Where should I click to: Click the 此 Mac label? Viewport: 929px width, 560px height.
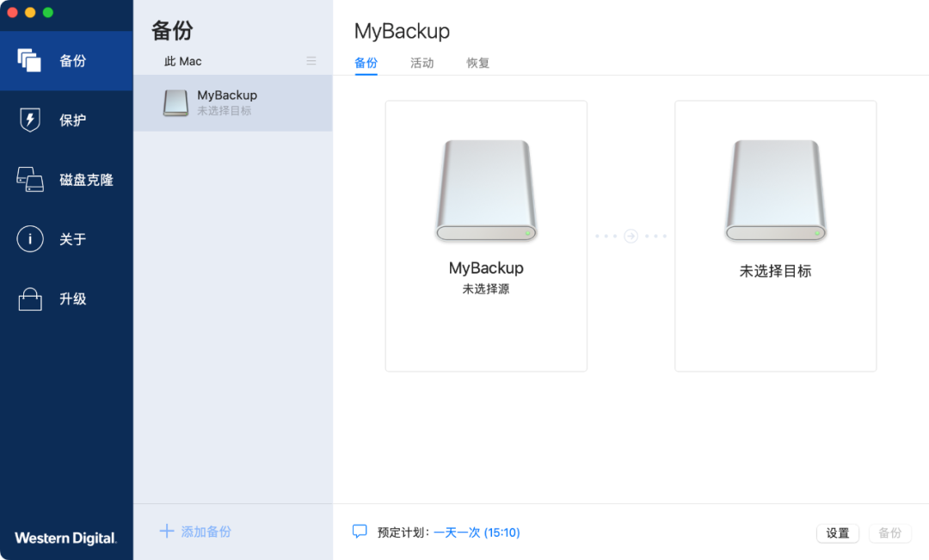click(x=182, y=61)
